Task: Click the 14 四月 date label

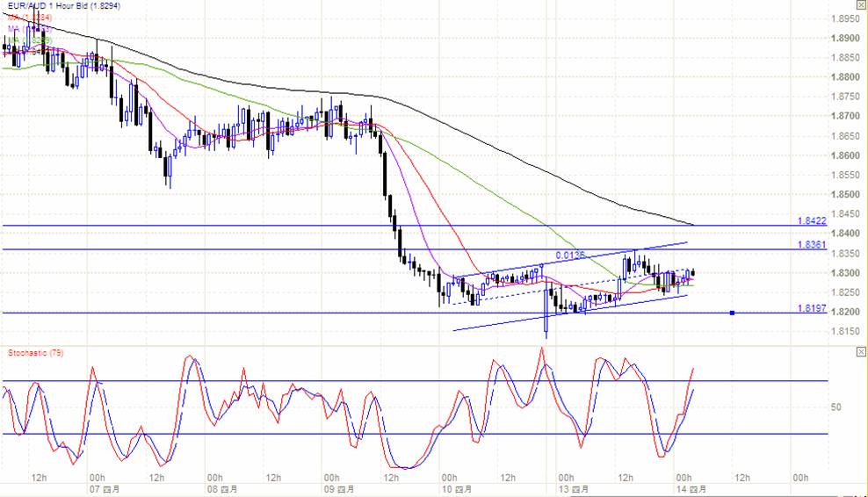Action: [691, 490]
